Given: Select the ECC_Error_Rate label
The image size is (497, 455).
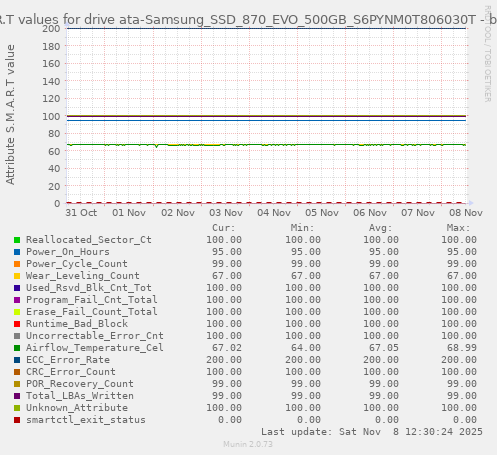Looking at the screenshot, I should click(68, 360).
